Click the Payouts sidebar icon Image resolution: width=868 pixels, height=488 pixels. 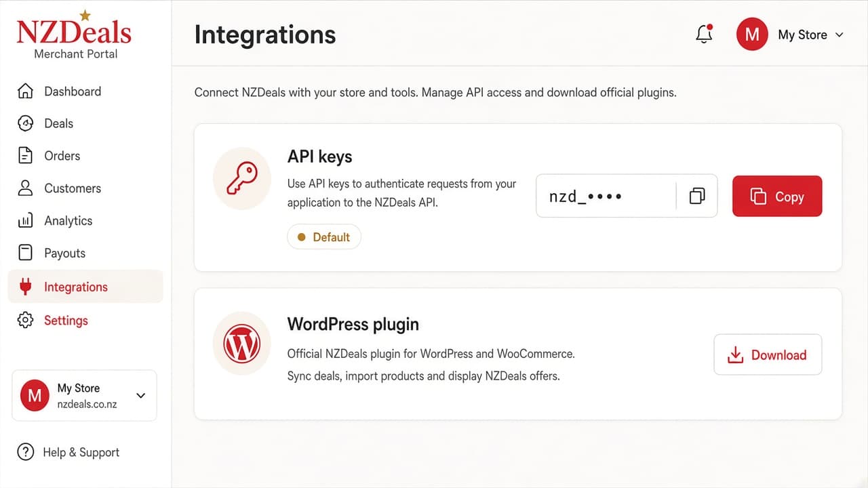coord(25,253)
